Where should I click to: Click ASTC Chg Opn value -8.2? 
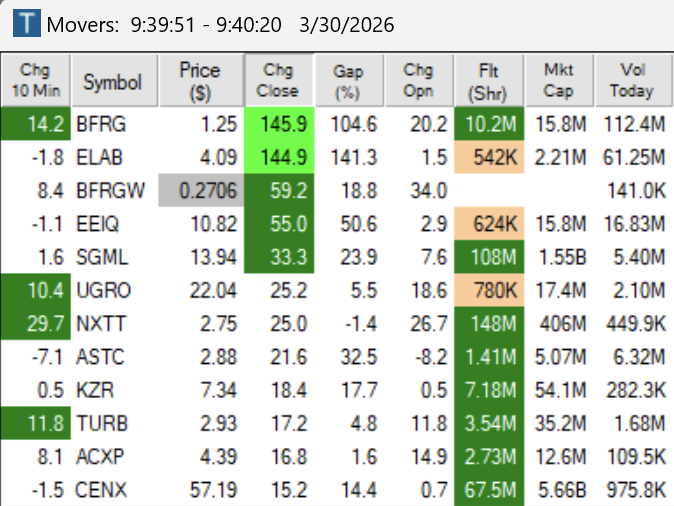point(431,357)
